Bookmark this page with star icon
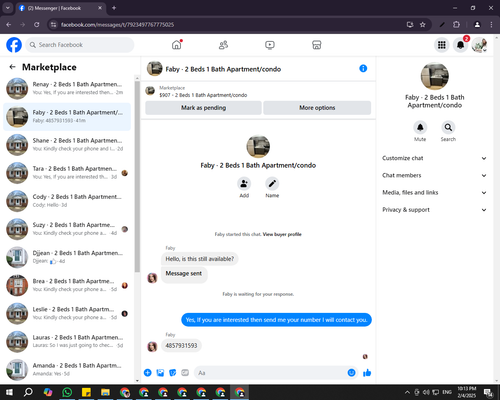 coord(423,25)
